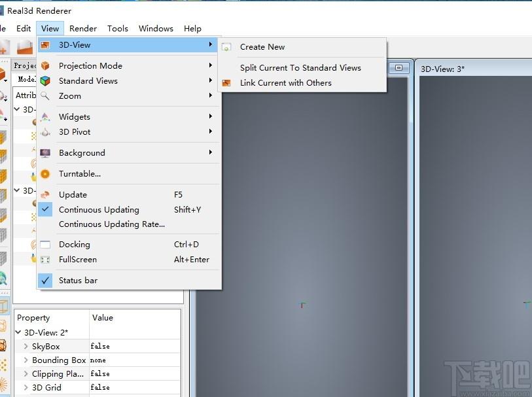
Task: Click the sunburst icon in left toolbar
Action: tap(3, 385)
